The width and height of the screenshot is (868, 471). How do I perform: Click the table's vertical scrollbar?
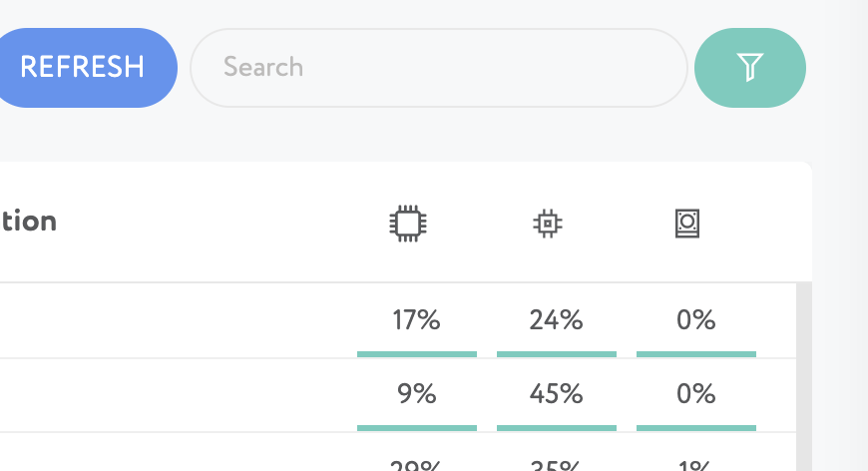coord(804,376)
